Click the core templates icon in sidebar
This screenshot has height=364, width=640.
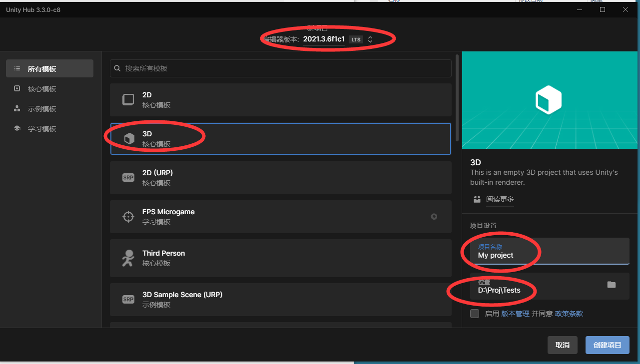point(17,88)
